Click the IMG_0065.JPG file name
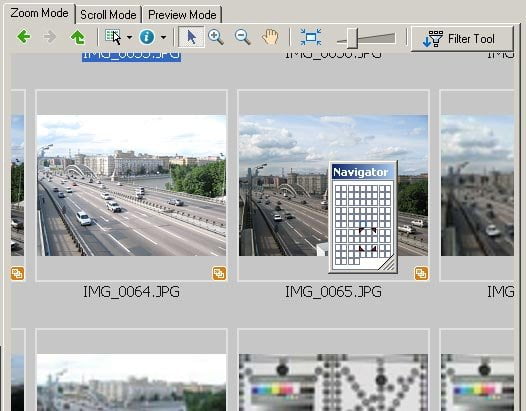Image resolution: width=526 pixels, height=411 pixels. pyautogui.click(x=333, y=292)
